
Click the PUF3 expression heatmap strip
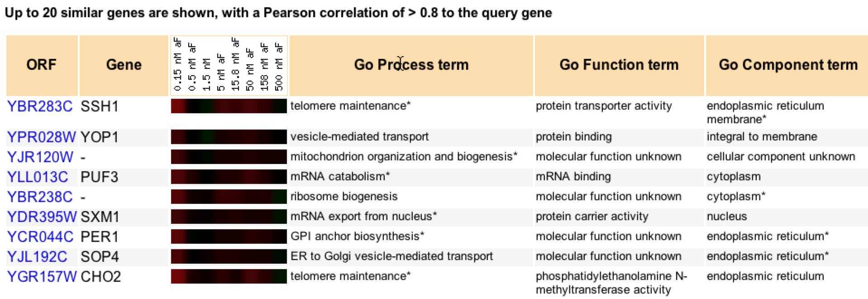coord(229,177)
